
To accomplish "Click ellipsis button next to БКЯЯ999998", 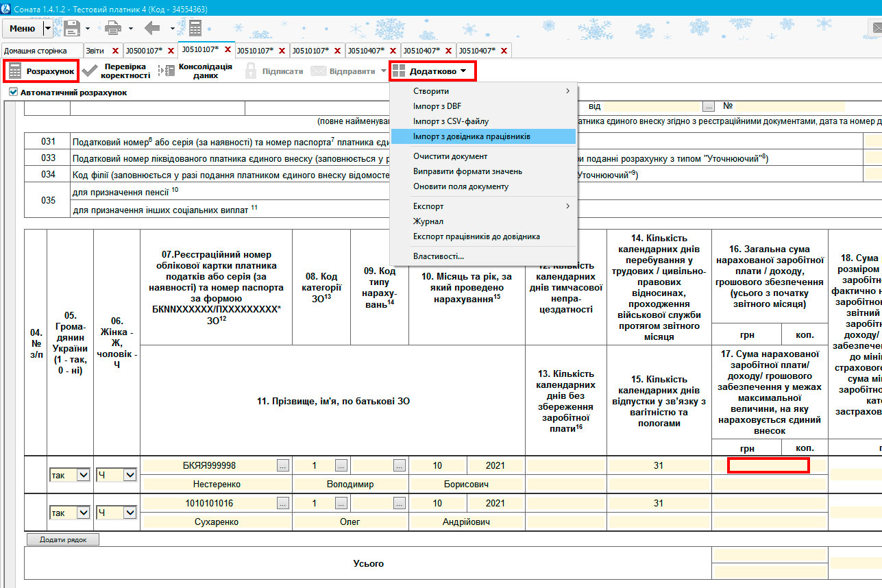I will click(282, 465).
